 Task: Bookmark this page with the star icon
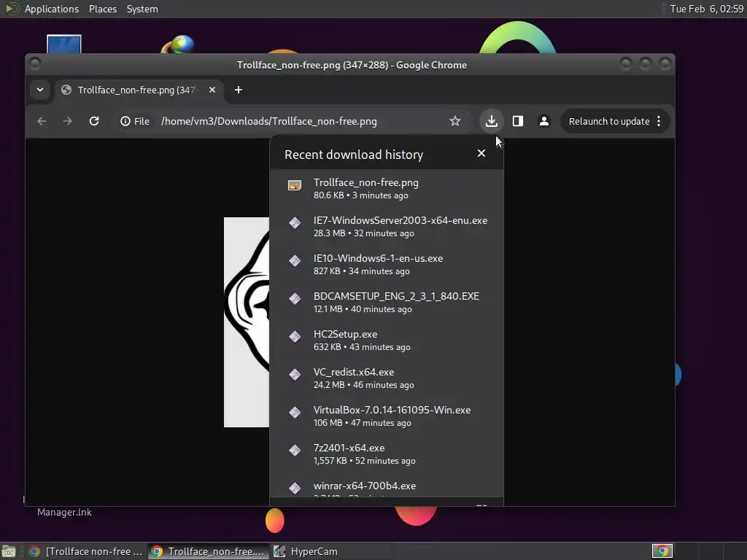point(455,122)
